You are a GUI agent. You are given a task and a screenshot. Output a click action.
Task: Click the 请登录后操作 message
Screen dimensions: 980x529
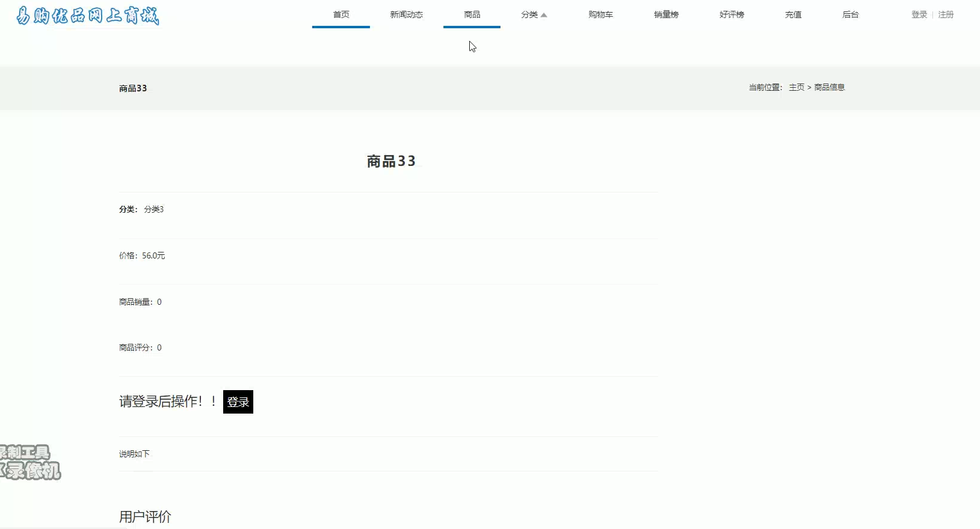click(x=167, y=402)
